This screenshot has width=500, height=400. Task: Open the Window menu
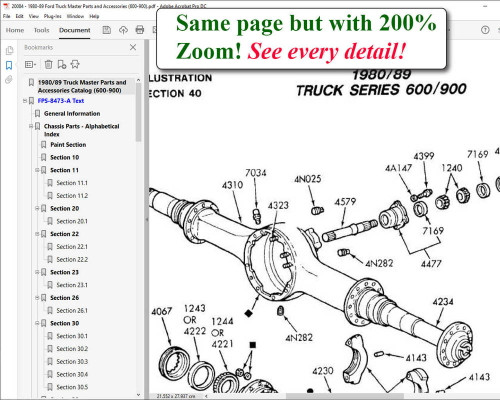[75, 16]
